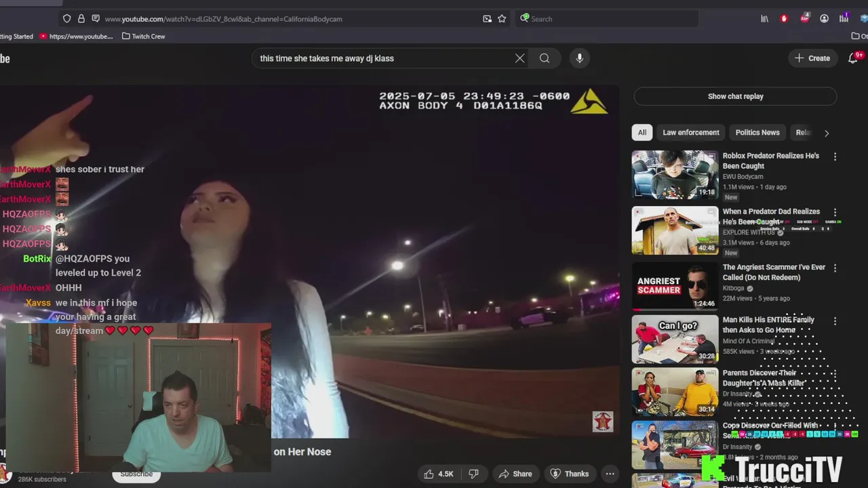
Task: Click Show chat replay
Action: click(x=735, y=96)
